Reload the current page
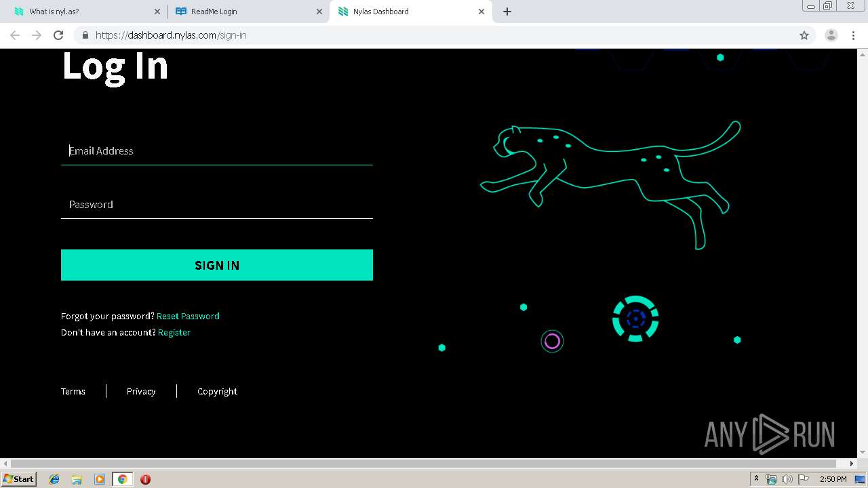Screen dimensions: 868x488 58,35
